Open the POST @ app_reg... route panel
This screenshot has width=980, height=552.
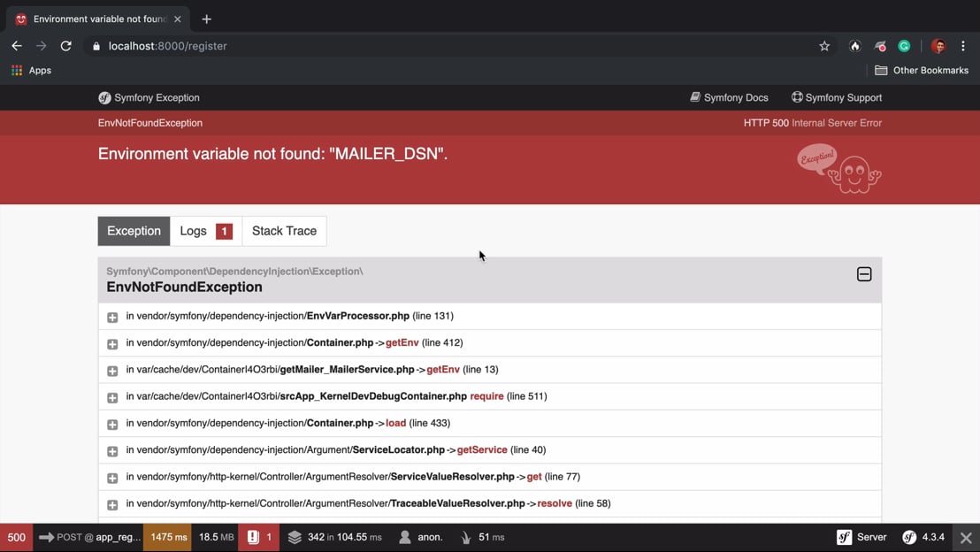click(x=89, y=537)
